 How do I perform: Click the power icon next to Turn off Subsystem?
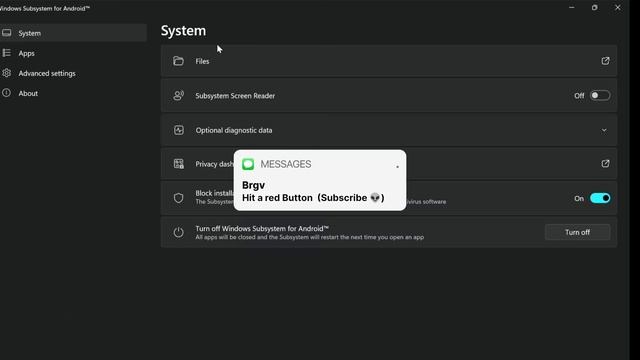(178, 232)
